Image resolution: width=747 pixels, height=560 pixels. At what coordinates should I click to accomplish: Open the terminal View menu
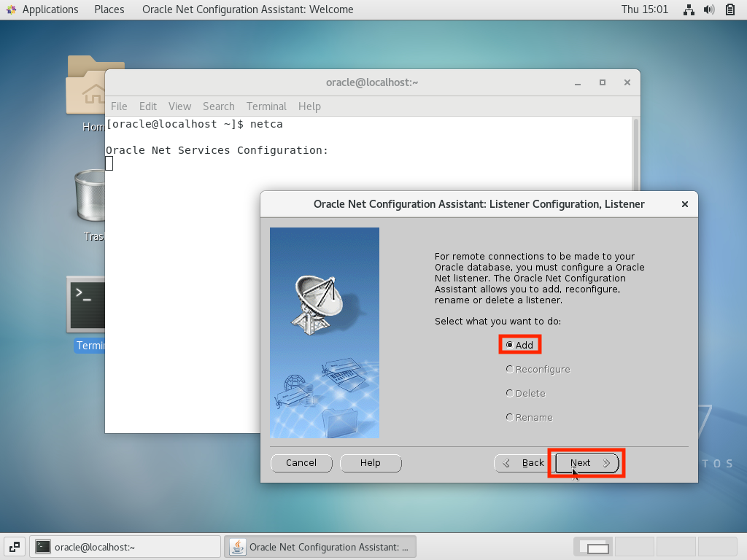pos(179,106)
